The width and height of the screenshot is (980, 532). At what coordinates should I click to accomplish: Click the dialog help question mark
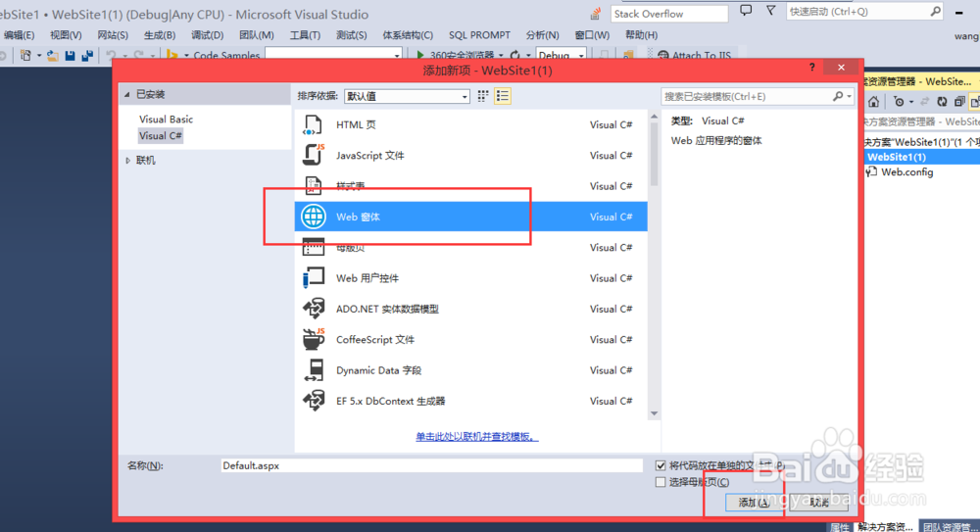click(811, 67)
